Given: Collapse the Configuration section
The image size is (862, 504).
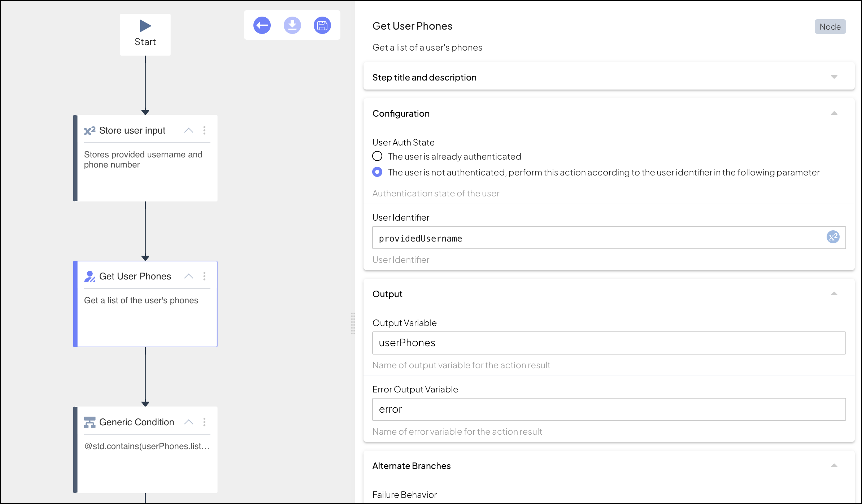Looking at the screenshot, I should tap(834, 113).
